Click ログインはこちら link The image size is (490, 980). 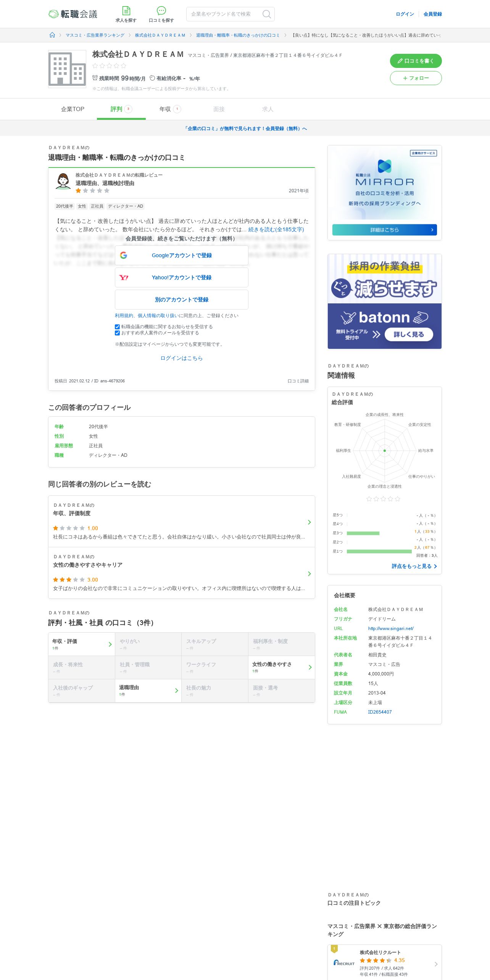(182, 358)
